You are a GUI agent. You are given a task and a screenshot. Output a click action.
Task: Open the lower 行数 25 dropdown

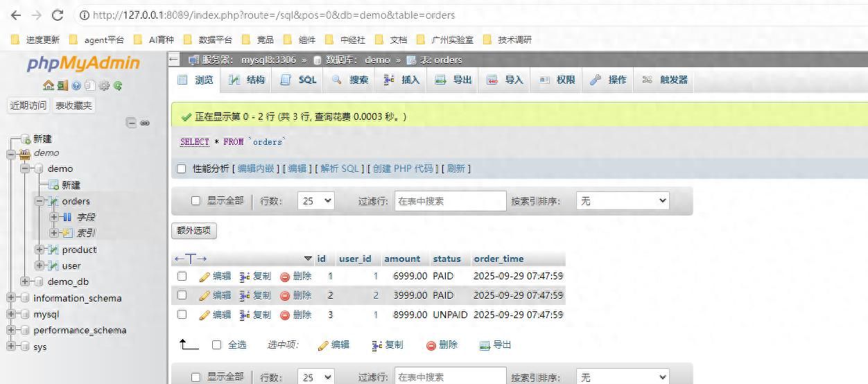[x=316, y=377]
